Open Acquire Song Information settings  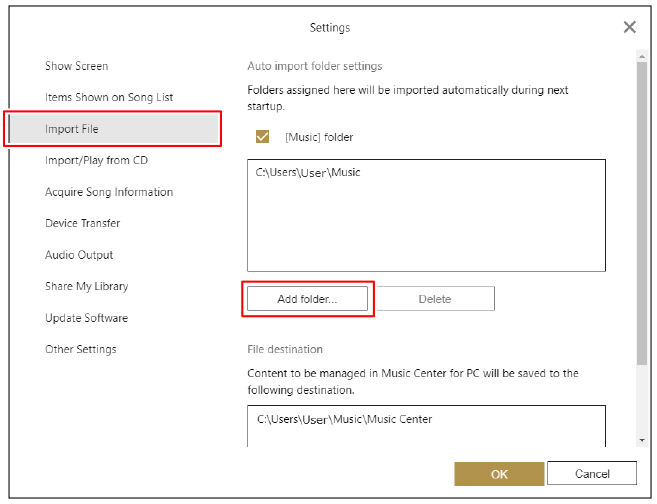109,192
